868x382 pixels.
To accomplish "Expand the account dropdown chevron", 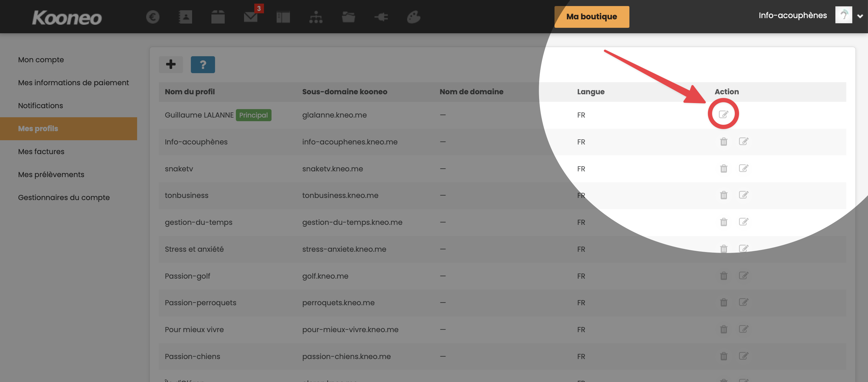I will pos(860,16).
